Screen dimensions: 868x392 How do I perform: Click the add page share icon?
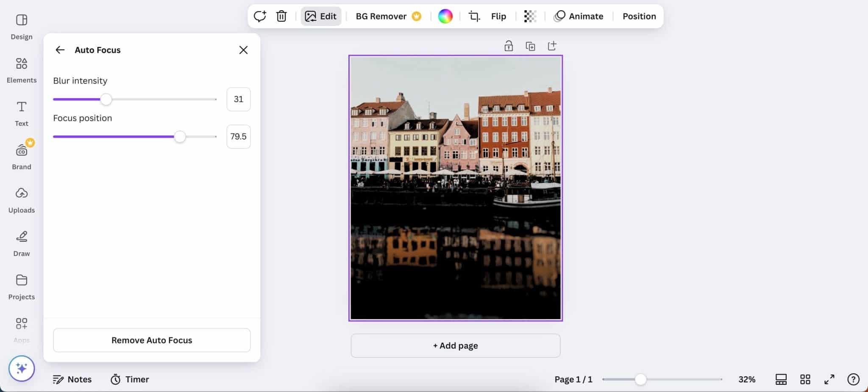[x=552, y=46]
